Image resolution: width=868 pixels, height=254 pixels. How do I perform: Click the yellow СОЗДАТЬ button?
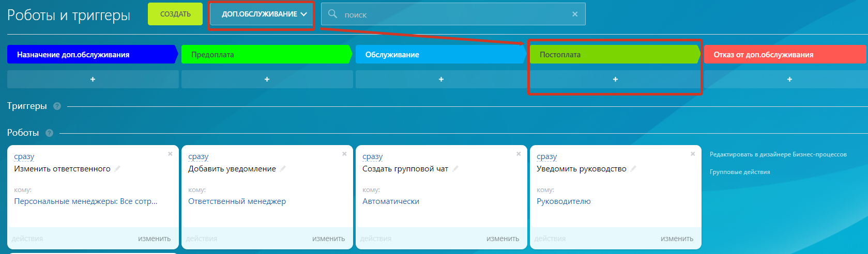click(x=175, y=14)
